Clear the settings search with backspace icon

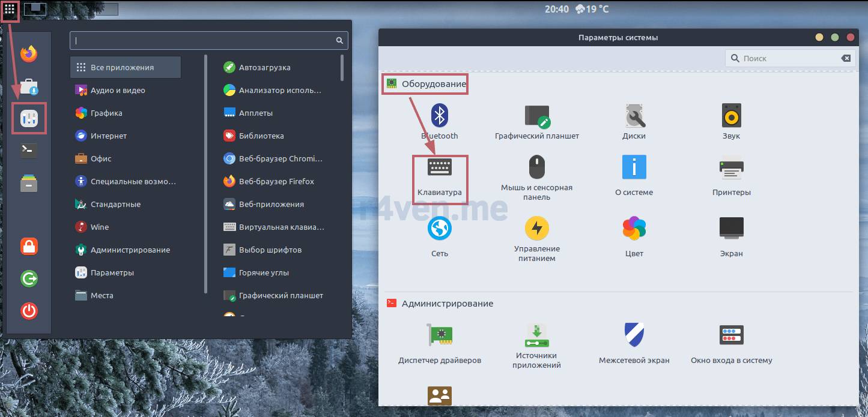tap(846, 58)
